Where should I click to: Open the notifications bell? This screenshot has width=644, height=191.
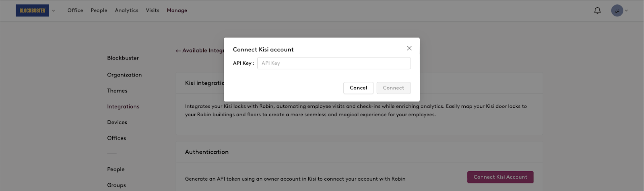coord(597,10)
